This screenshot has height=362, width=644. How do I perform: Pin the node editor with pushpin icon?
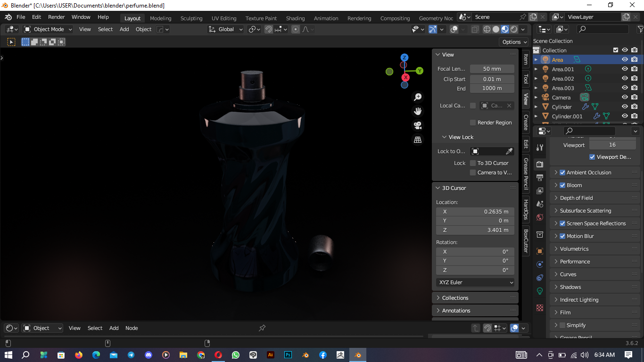262,328
